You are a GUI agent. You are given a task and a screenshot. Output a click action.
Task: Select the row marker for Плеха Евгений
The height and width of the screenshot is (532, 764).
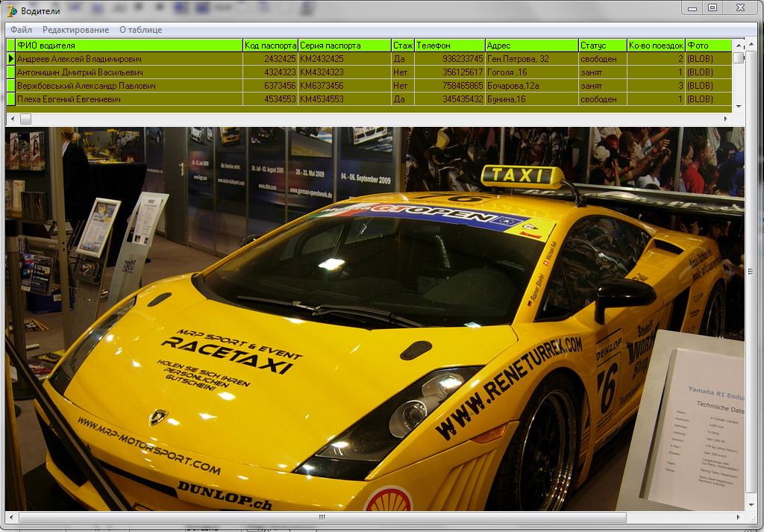coord(10,99)
